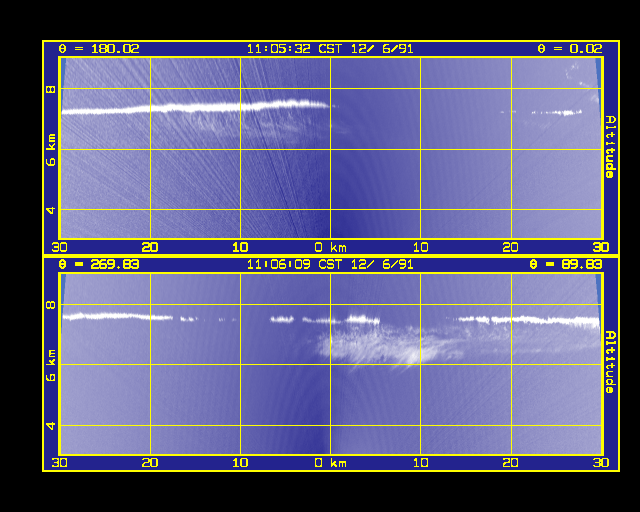Click the Altitude label in the 11:05:32 panel
Image resolution: width=640 pixels, height=512 pixels.
coord(610,147)
